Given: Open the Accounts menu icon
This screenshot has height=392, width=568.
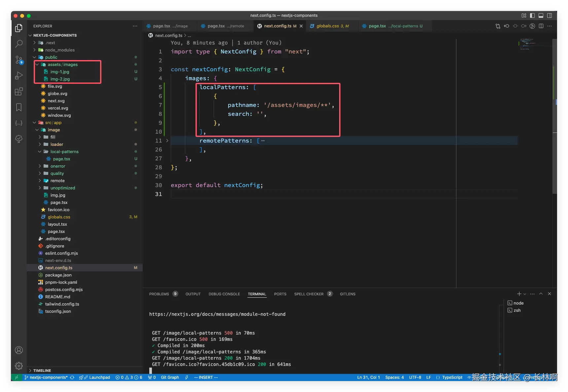Looking at the screenshot, I should pos(19,350).
